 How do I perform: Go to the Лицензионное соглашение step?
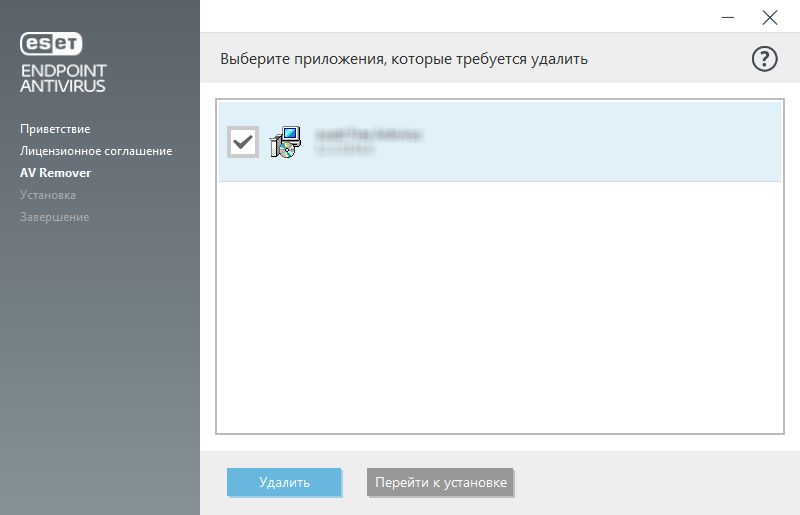point(96,151)
